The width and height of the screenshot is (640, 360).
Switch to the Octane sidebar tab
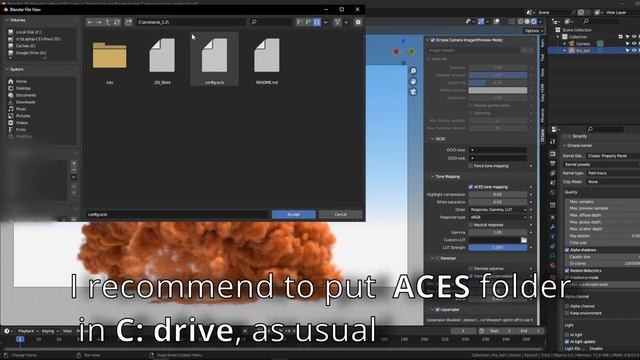pos(542,136)
